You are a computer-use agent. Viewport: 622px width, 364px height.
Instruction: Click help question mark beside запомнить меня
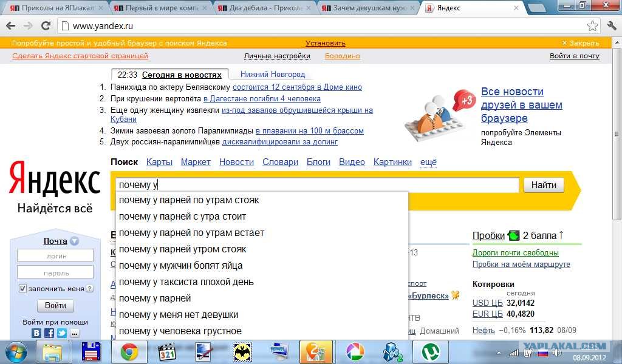[x=90, y=289]
